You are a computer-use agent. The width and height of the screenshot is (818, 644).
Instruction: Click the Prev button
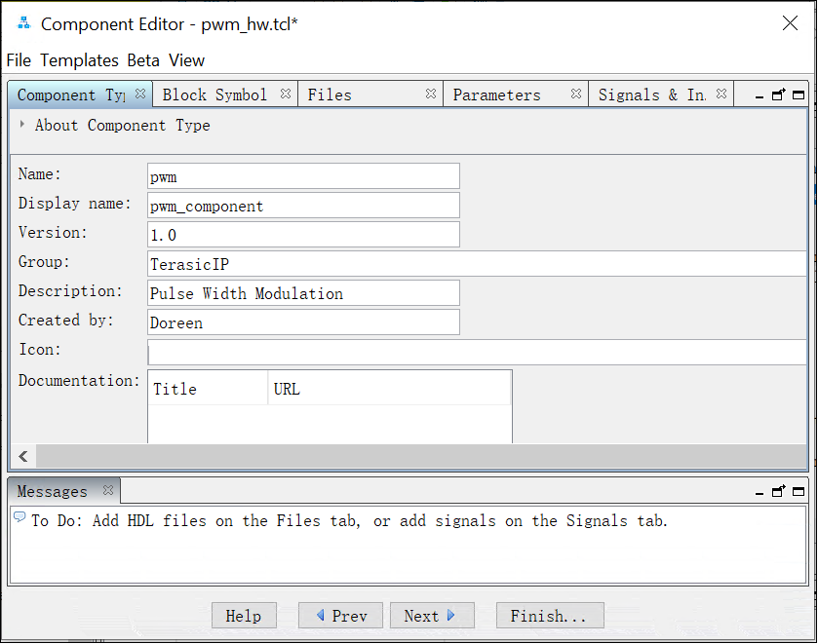[x=339, y=615]
